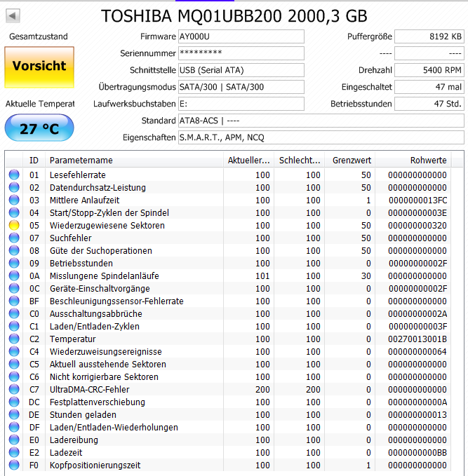Open the Vorsicht health status button
The width and height of the screenshot is (468, 476).
[39, 67]
